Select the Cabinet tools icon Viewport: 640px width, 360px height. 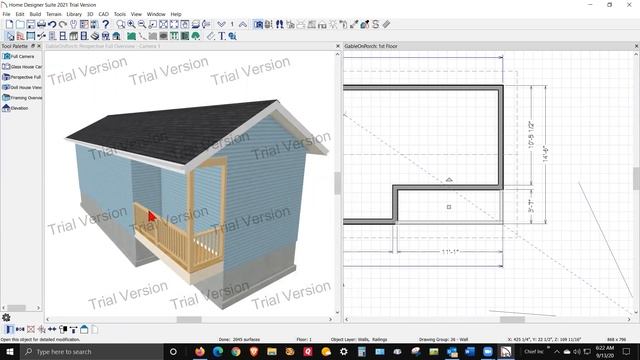click(73, 36)
